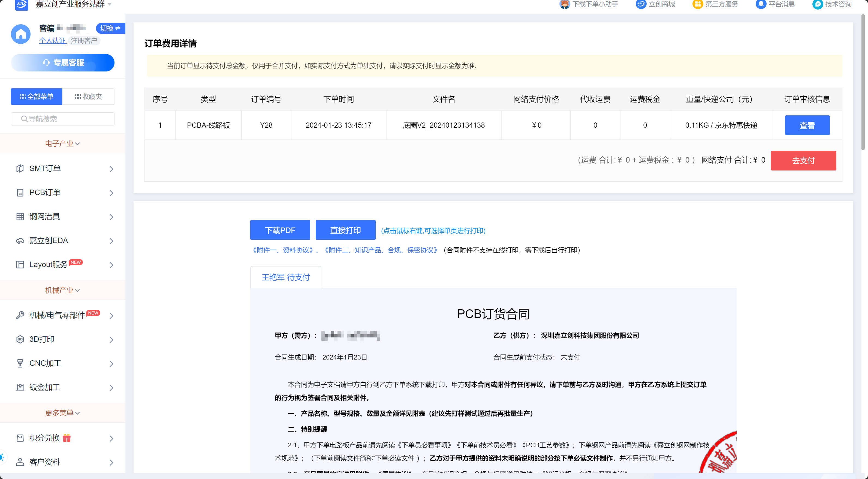
Task: Click the home avatar icon in sidebar
Action: [20, 34]
